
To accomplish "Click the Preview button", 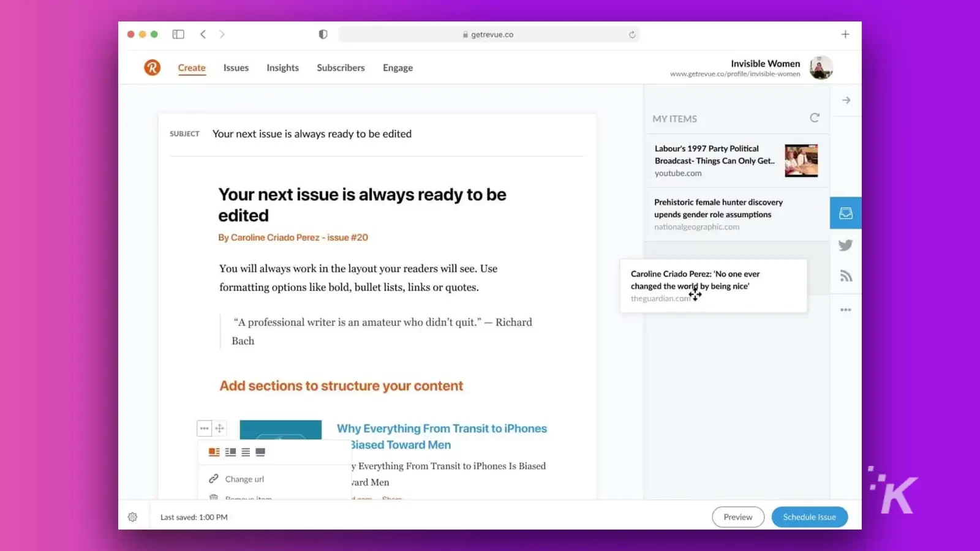I will [738, 517].
